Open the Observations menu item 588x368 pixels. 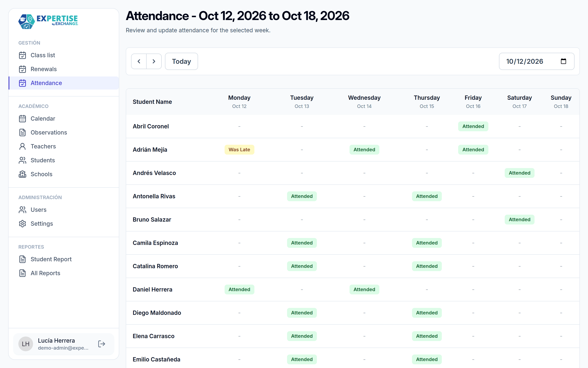tap(64, 132)
